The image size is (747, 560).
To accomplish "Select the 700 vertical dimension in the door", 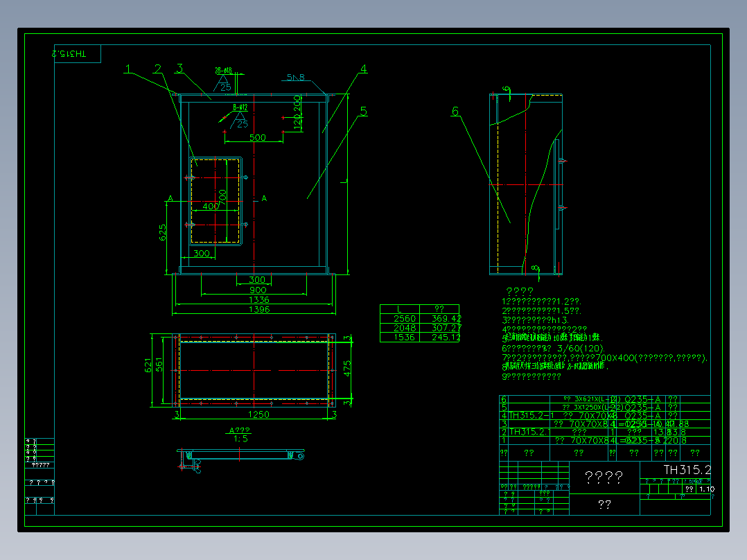I will point(222,196).
